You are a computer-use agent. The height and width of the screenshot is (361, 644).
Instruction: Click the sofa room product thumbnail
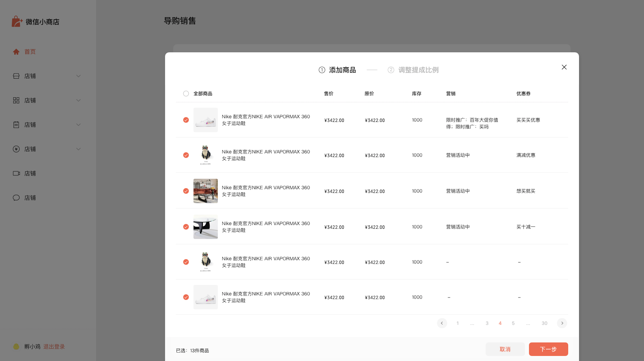coord(206,191)
